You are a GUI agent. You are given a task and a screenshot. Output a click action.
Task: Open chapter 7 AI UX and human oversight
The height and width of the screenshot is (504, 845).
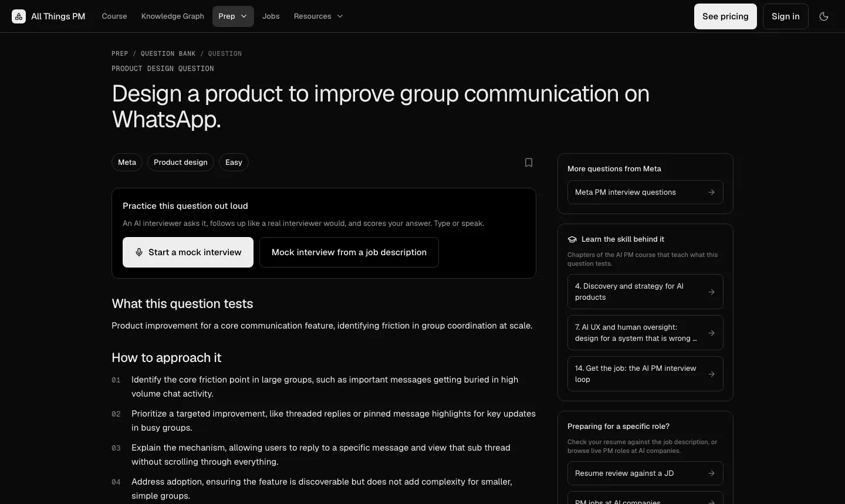[x=645, y=333]
